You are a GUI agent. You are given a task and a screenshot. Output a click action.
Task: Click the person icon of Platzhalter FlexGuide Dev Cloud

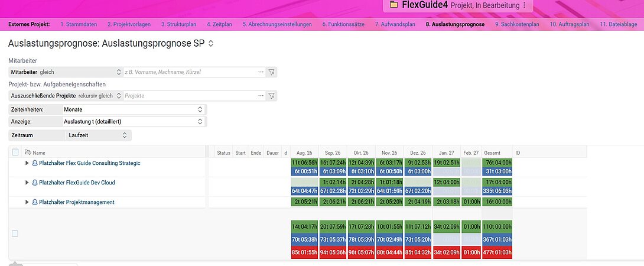[35, 183]
